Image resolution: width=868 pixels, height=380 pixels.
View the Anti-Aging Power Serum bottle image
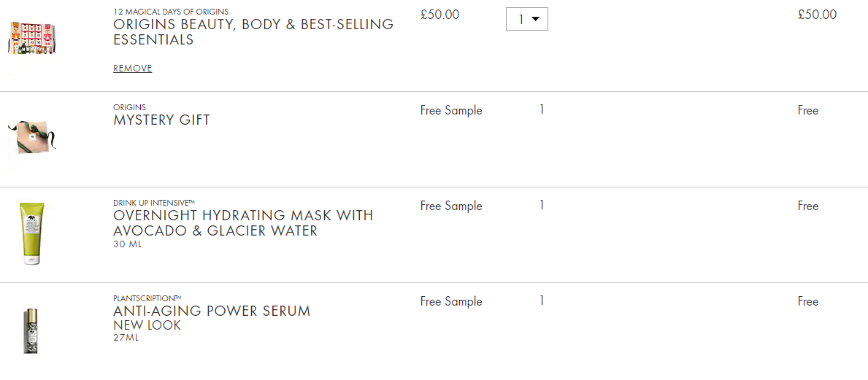[31, 331]
